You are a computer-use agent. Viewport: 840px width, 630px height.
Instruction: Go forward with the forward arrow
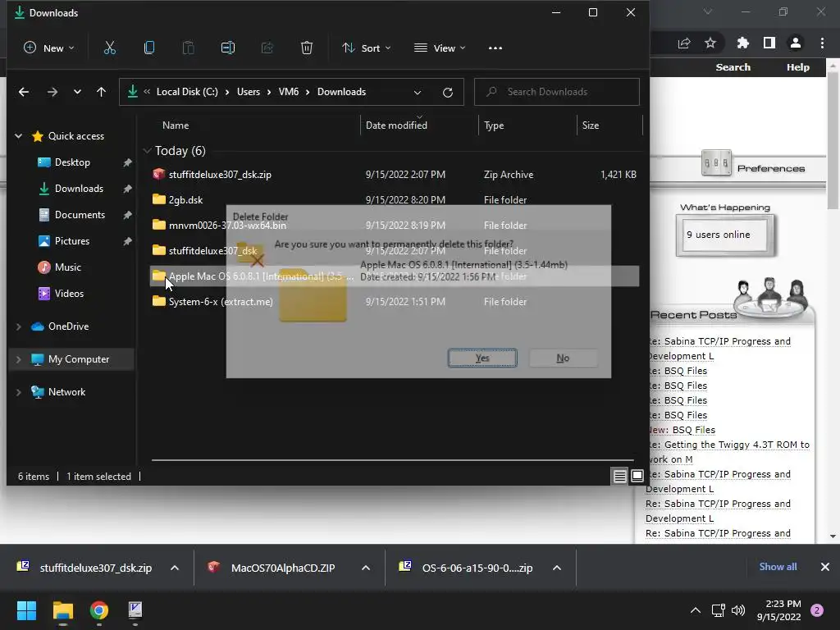click(52, 92)
